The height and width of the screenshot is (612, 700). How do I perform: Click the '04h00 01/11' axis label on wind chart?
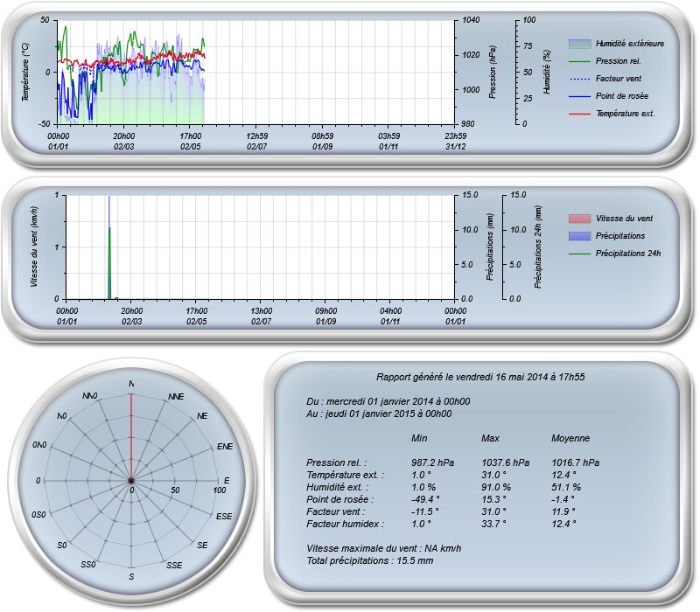tap(390, 316)
